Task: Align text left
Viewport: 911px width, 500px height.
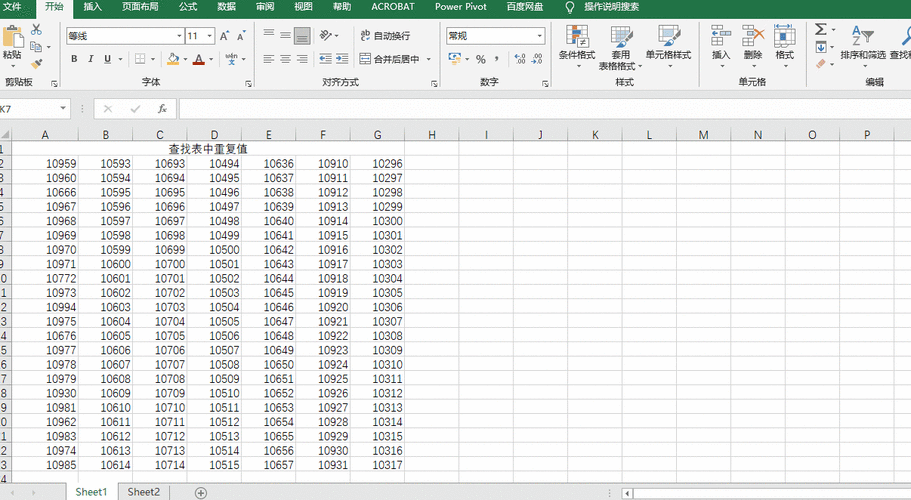Action: pos(268,59)
